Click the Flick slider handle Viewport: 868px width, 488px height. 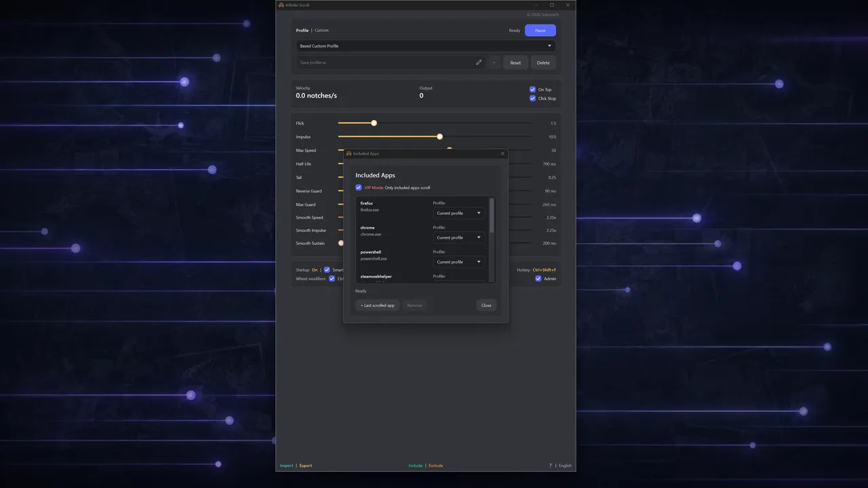(374, 123)
